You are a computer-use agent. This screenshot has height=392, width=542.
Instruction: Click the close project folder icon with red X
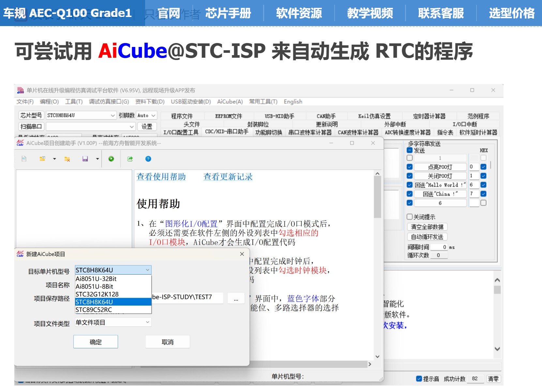click(67, 159)
